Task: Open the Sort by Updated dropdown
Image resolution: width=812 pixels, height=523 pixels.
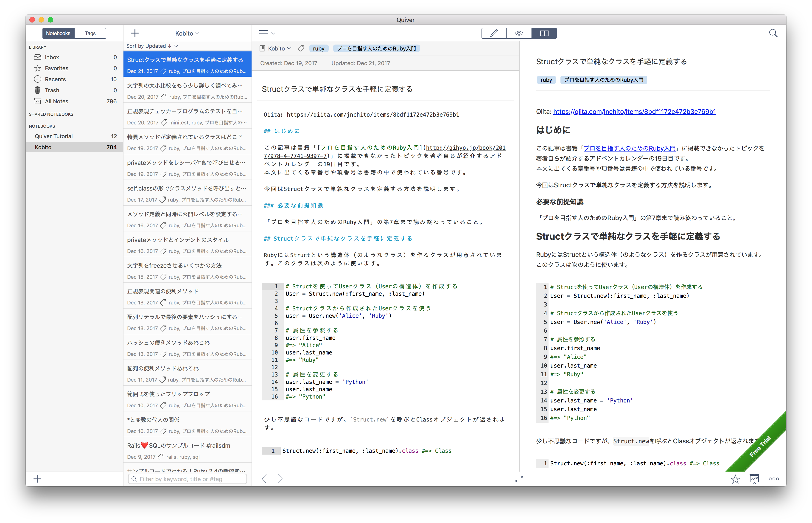Action: tap(152, 46)
